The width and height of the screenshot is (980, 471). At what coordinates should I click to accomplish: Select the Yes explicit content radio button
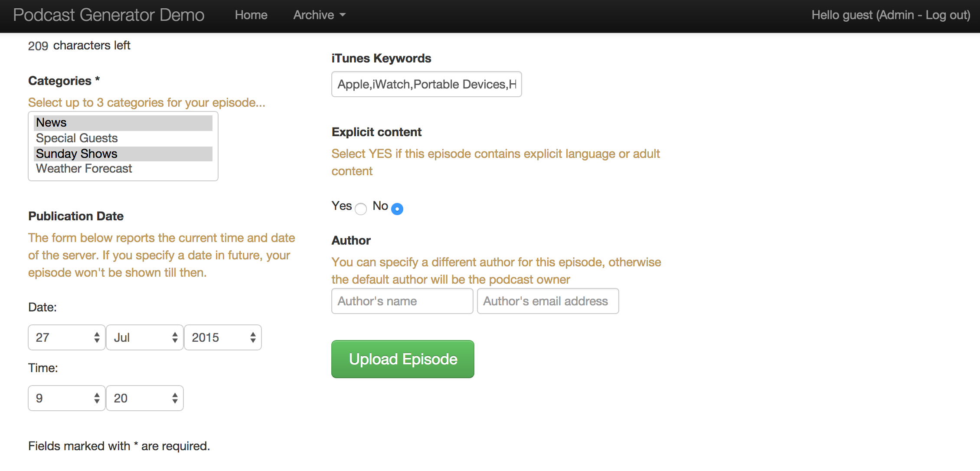click(361, 209)
